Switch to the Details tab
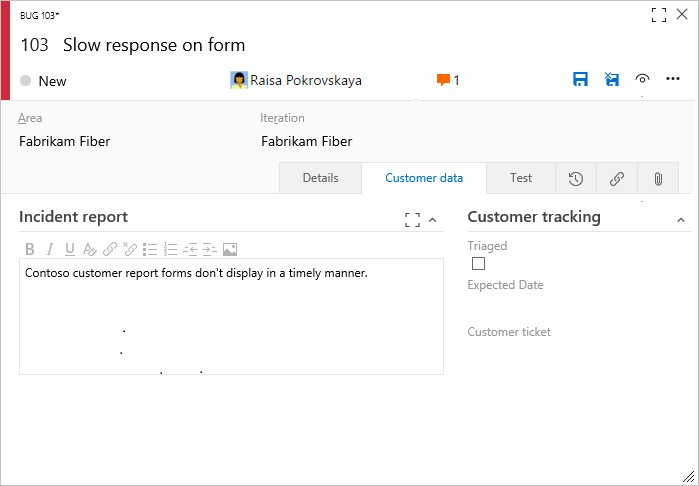Viewport: 699px width, 486px height. tap(320, 178)
